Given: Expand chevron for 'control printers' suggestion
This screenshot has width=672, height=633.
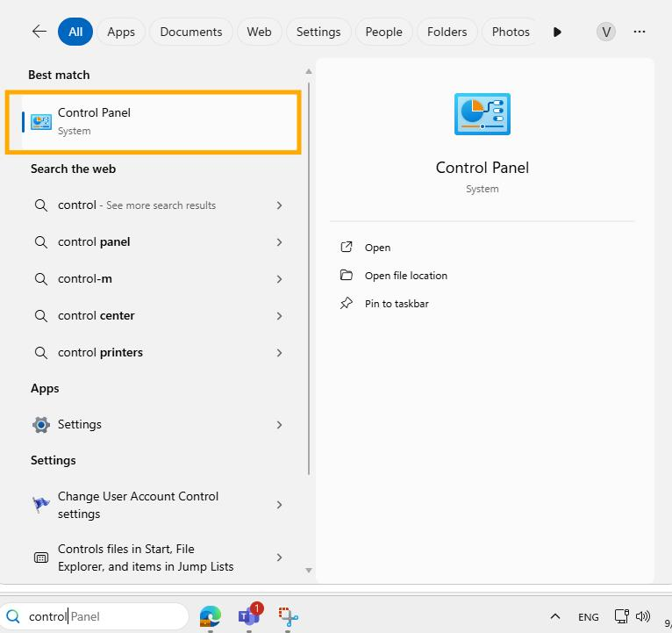Looking at the screenshot, I should (x=279, y=353).
